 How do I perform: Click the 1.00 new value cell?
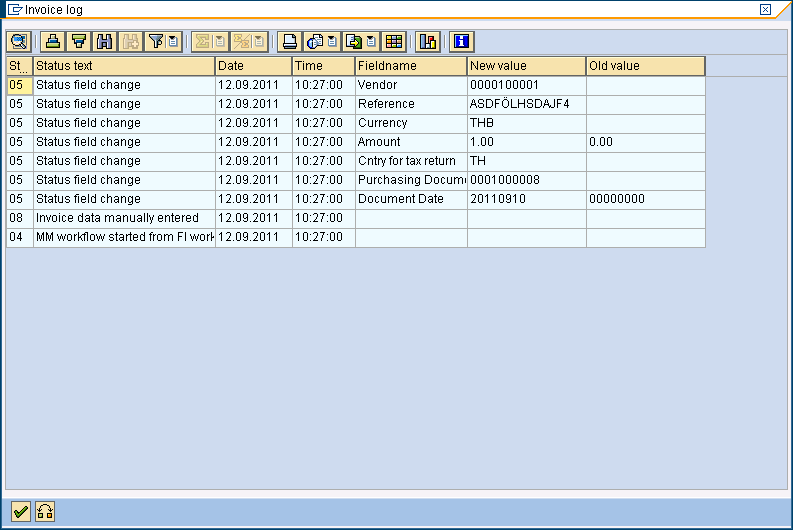tap(526, 142)
